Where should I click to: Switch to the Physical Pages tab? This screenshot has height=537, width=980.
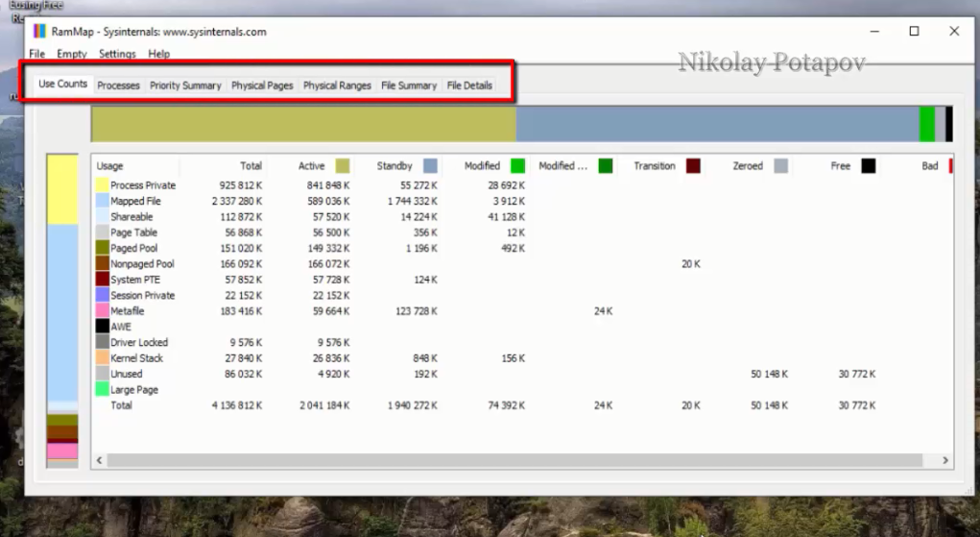pyautogui.click(x=262, y=85)
